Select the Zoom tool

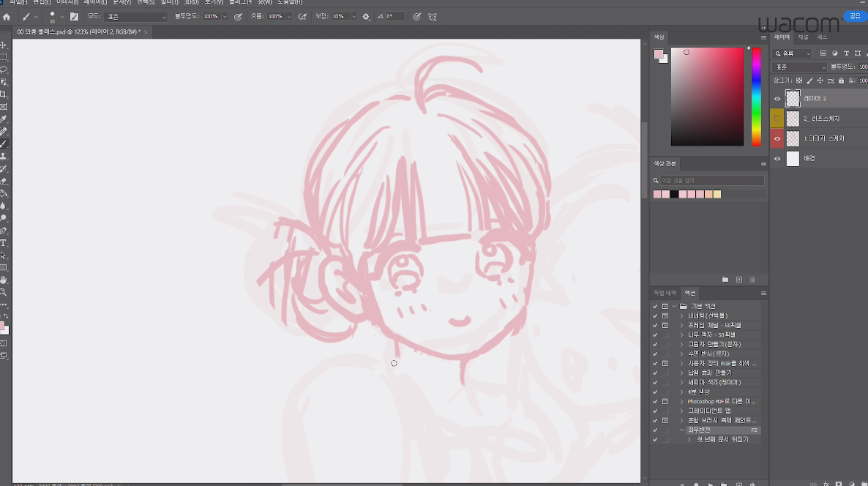click(4, 292)
